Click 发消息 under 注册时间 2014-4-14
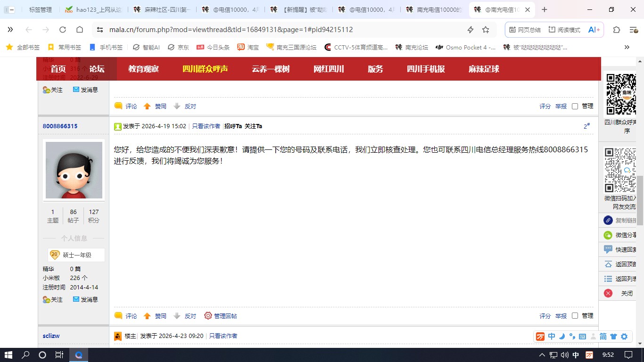644x362 pixels. (x=85, y=299)
